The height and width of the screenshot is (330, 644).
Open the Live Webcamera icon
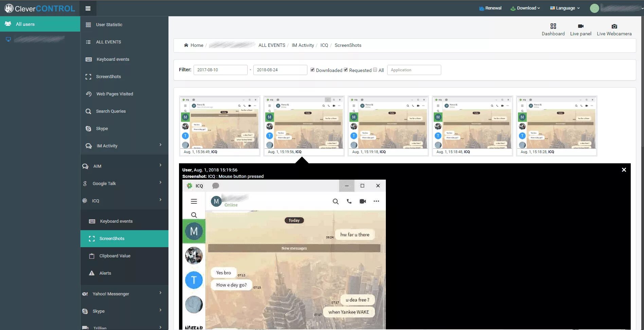click(614, 26)
